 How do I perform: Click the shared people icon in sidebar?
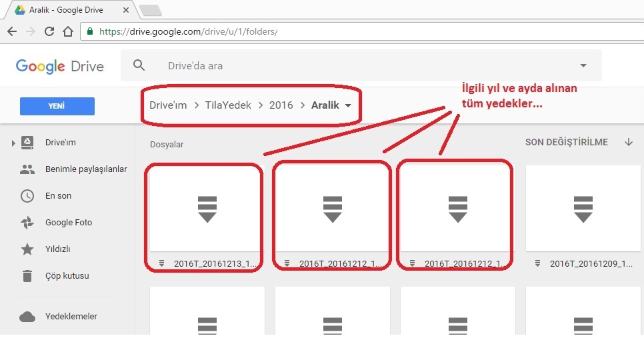coord(27,169)
